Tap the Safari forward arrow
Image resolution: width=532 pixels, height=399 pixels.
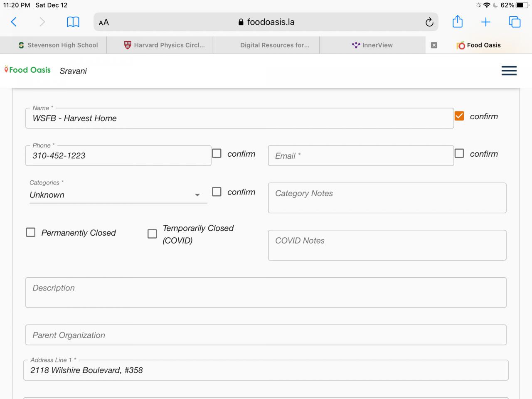pos(42,22)
